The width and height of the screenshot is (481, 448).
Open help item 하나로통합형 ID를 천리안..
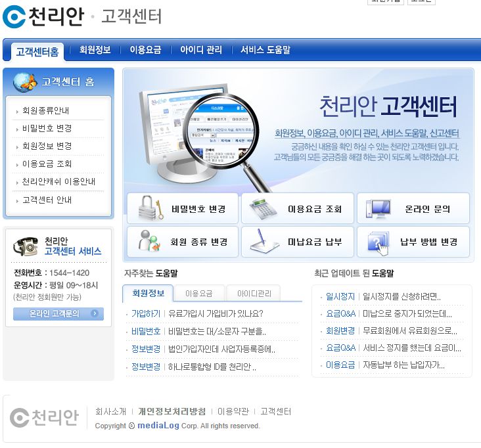[212, 367]
